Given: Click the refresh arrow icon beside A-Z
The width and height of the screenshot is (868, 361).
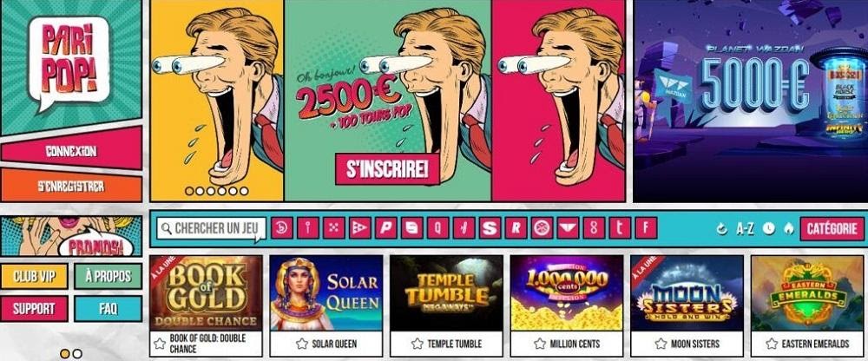Looking at the screenshot, I should tap(721, 228).
